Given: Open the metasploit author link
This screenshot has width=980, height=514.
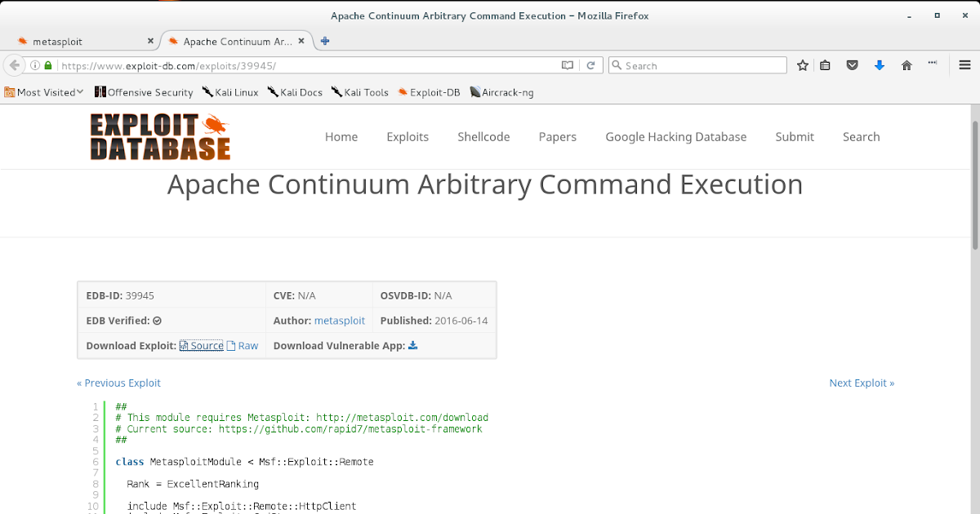Looking at the screenshot, I should point(340,321).
